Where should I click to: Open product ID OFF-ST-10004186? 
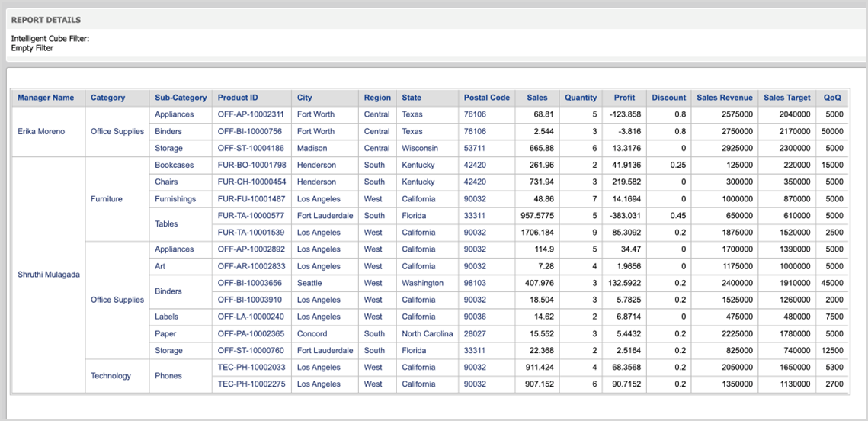tap(251, 148)
